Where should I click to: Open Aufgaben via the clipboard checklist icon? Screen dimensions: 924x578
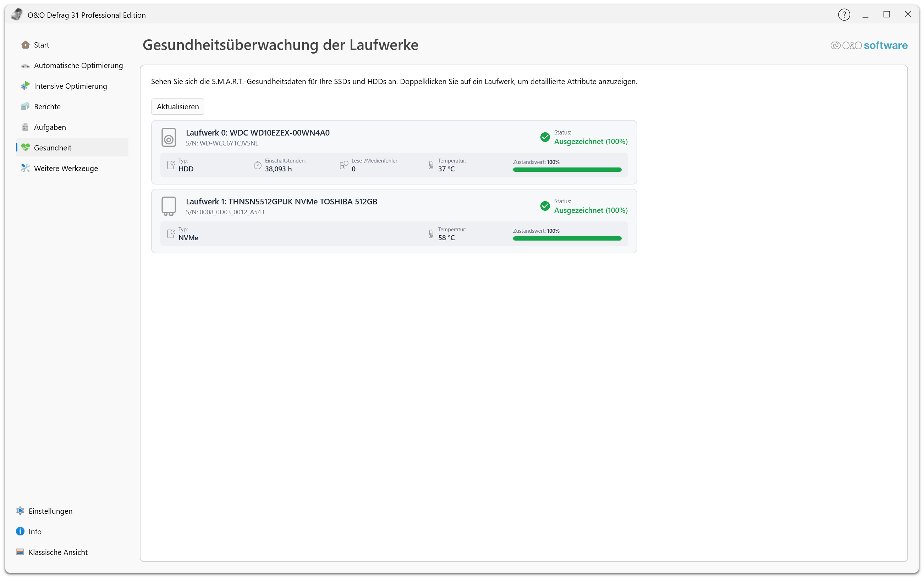point(25,127)
